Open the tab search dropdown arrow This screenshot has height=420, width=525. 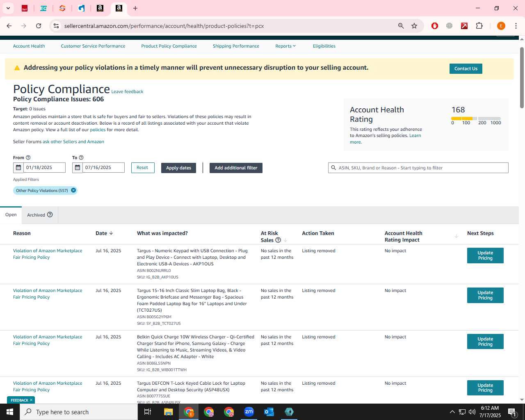tap(8, 8)
